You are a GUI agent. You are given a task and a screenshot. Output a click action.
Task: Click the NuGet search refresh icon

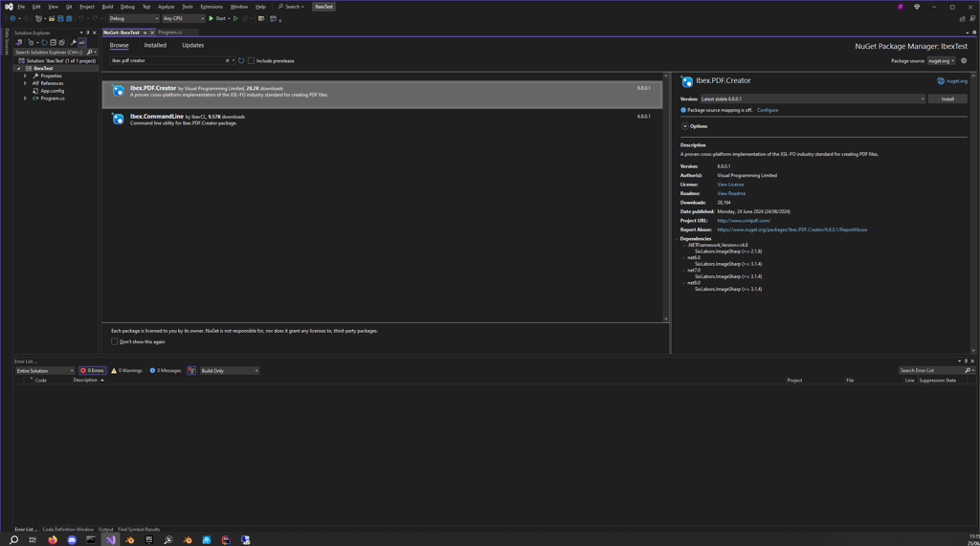click(241, 60)
